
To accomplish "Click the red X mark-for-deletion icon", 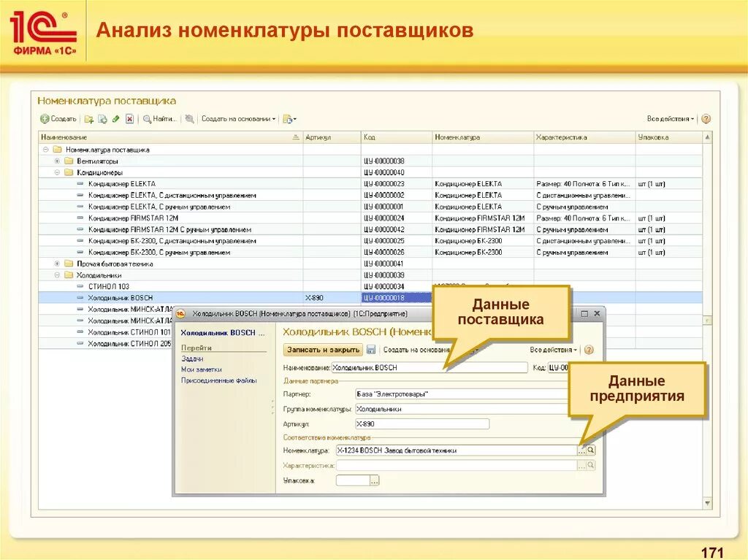I will tap(129, 119).
